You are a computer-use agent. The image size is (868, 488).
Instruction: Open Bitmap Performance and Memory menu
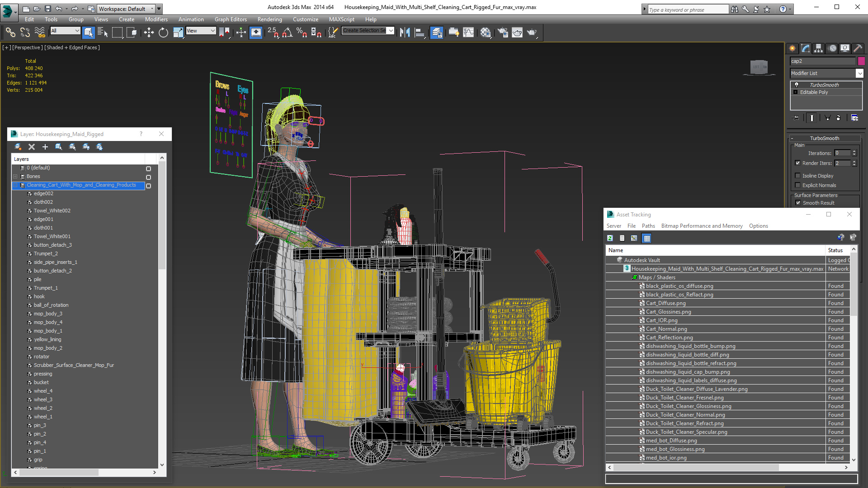tap(702, 226)
